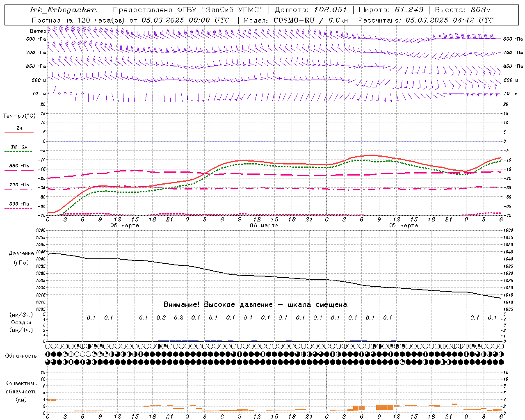The width and height of the screenshot is (525, 420).
Task: Click the (гПа) unit label under Давление
Action: click(21, 262)
